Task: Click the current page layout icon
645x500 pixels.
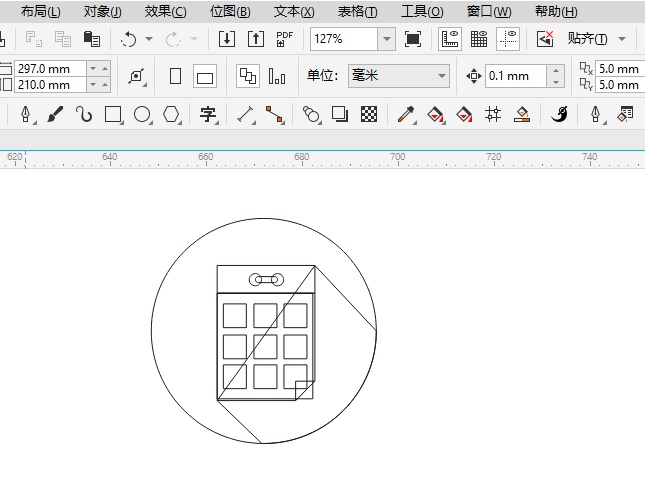Action: coord(276,76)
